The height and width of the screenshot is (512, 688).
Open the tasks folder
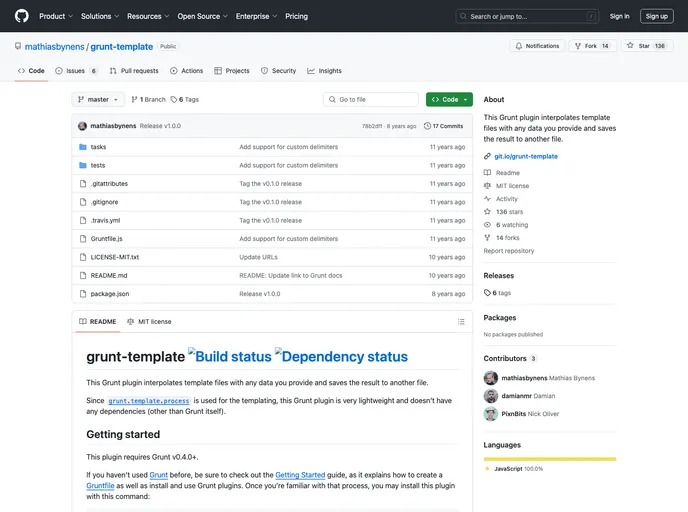(x=98, y=147)
